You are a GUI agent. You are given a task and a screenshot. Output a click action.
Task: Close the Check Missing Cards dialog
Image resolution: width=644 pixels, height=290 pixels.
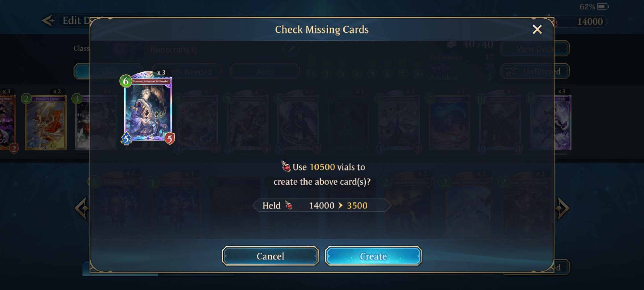pos(537,29)
